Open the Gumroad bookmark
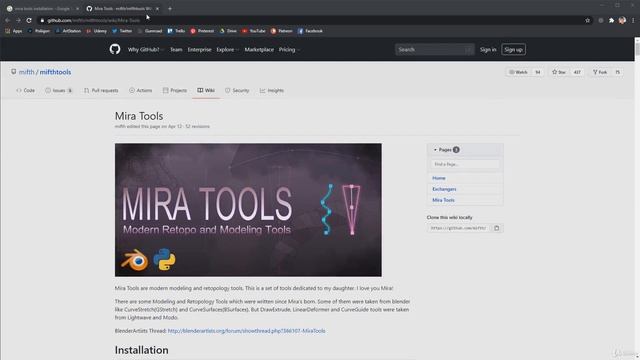 click(150, 31)
